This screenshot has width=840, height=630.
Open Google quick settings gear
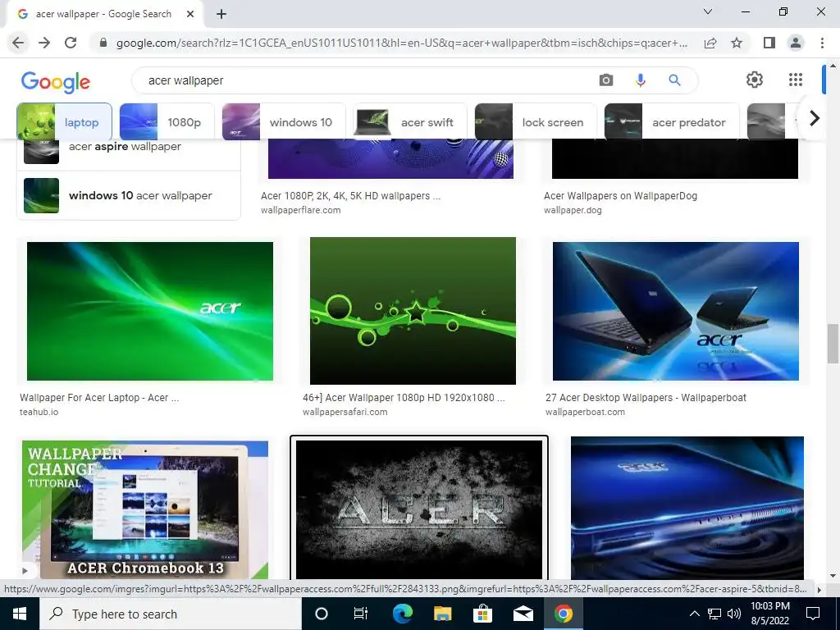pyautogui.click(x=755, y=80)
